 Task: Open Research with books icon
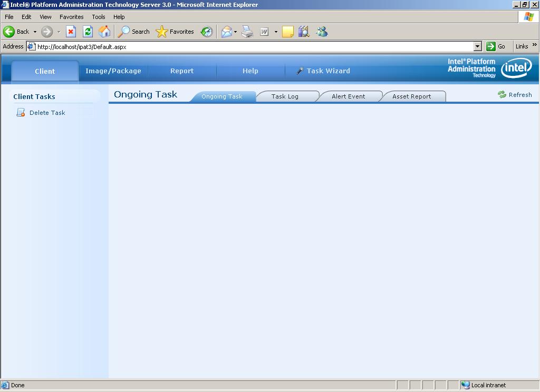point(304,32)
